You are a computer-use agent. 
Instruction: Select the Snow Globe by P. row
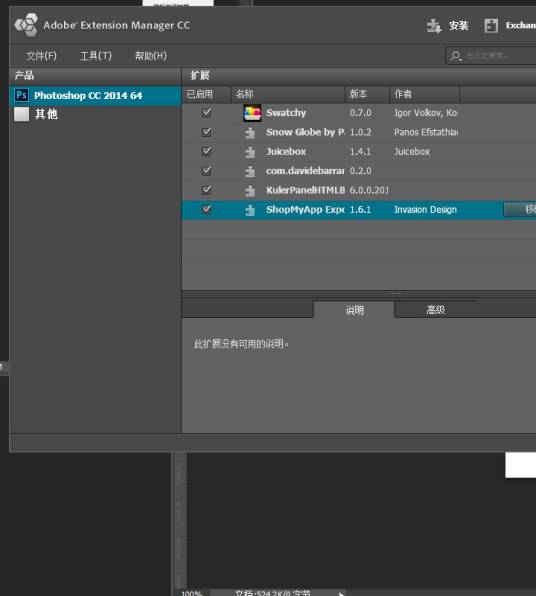(359, 132)
